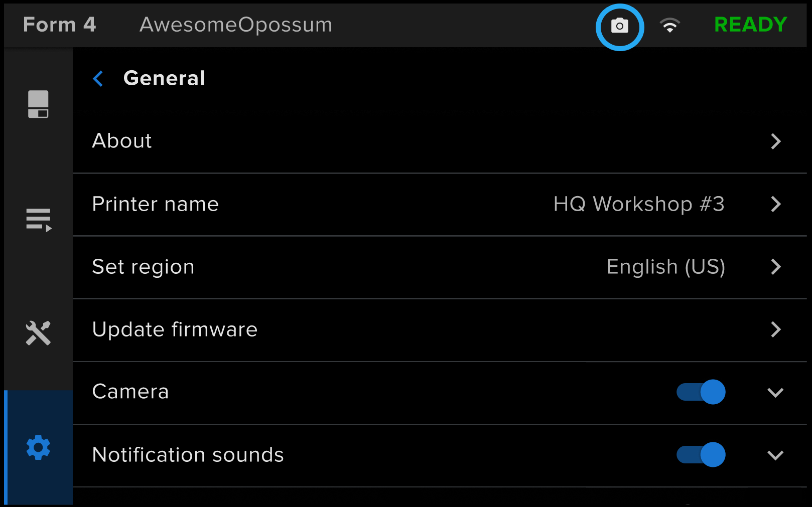
Task: Tap the back arrow next to General
Action: 98,78
